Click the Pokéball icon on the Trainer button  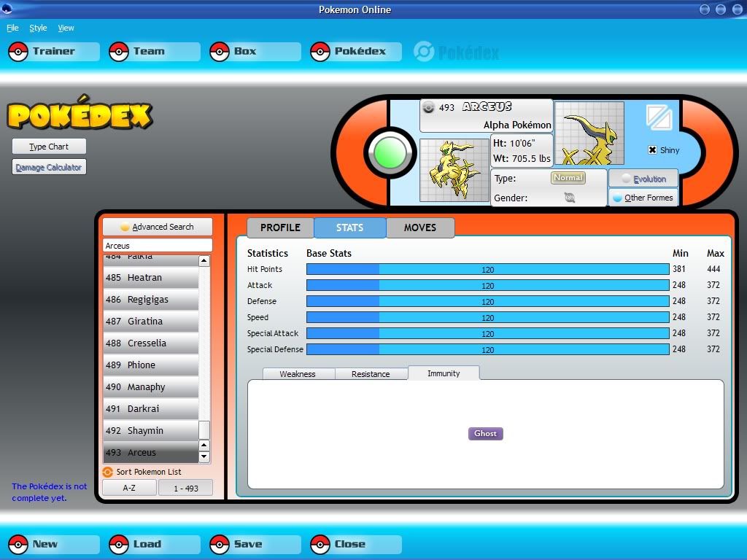coord(18,52)
